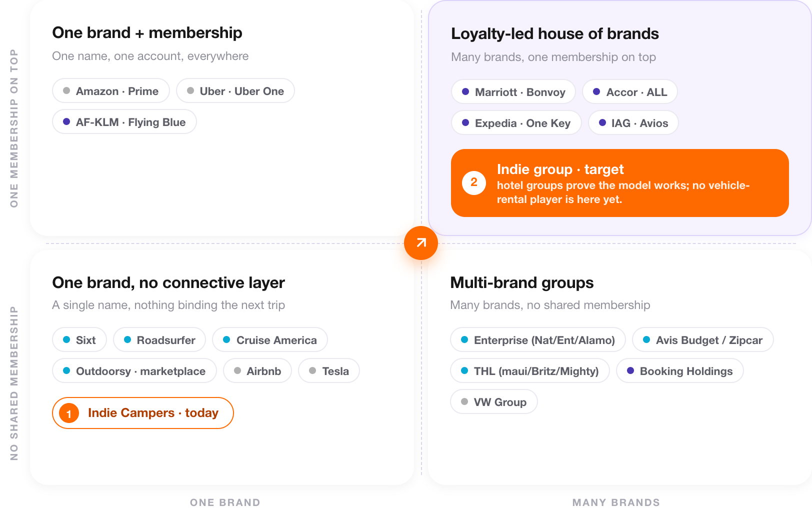The height and width of the screenshot is (511, 812).
Task: Click the orange diagonal arrow circle icon
Action: [x=421, y=243]
